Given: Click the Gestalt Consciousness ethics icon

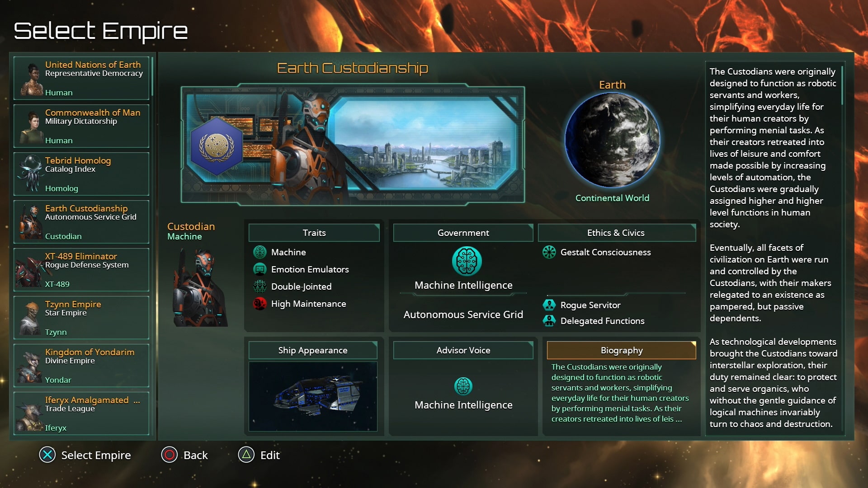Looking at the screenshot, I should [x=549, y=251].
